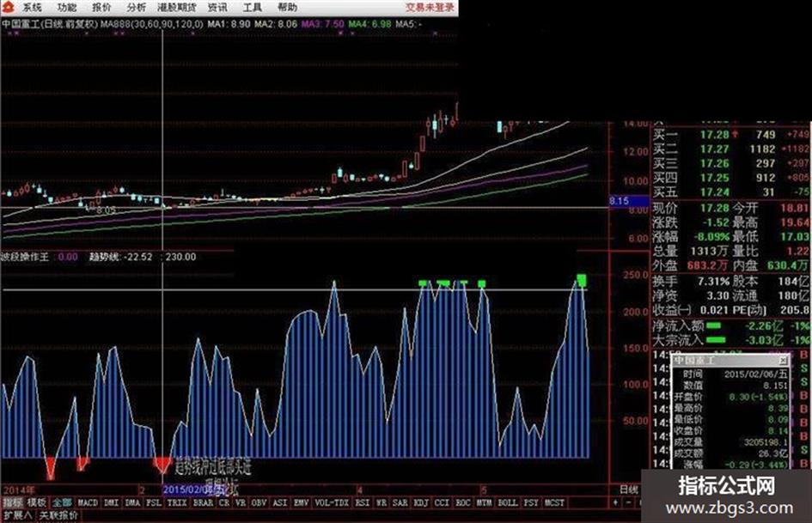
Task: Switch to the CCI indicator
Action: pos(443,502)
